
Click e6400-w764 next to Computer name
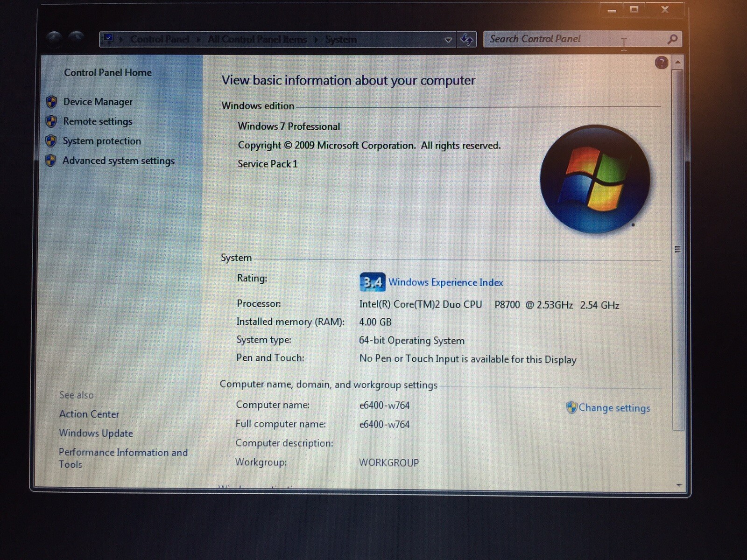click(x=384, y=406)
